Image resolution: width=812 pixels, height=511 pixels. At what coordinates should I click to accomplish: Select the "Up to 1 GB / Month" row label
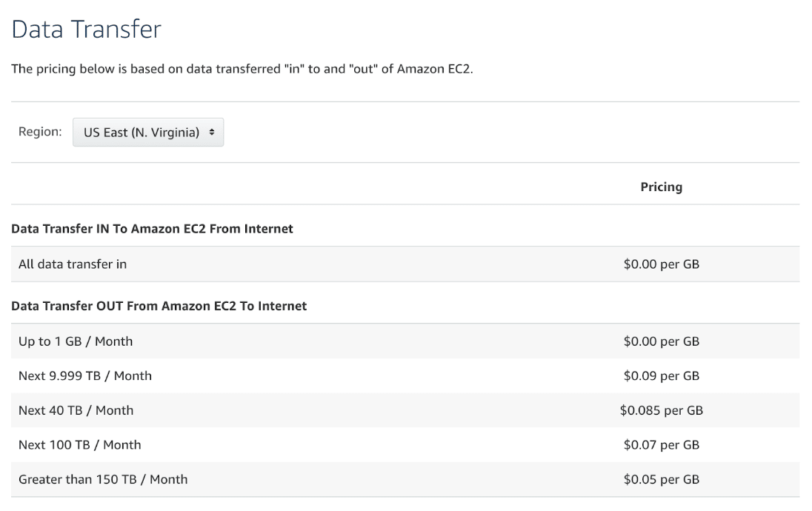76,341
